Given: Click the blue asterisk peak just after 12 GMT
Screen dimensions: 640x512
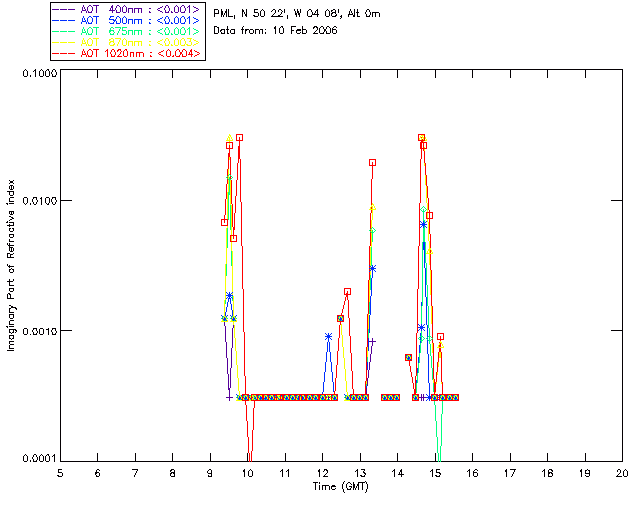Looking at the screenshot, I should pos(329,337).
